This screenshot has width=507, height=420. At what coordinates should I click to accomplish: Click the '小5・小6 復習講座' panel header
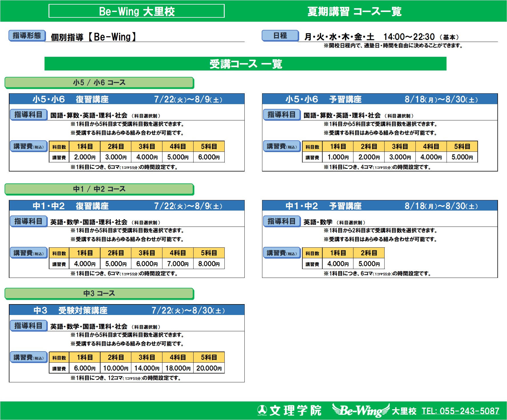click(x=127, y=99)
